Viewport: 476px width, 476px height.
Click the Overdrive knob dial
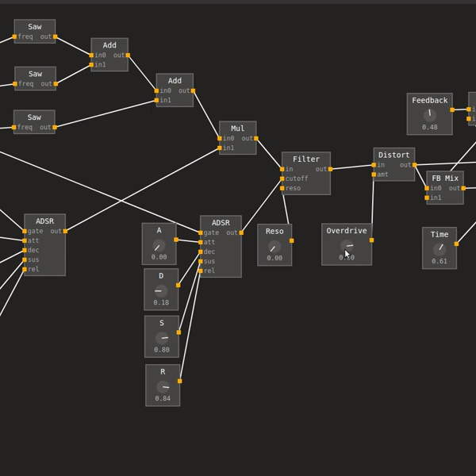[x=347, y=246]
